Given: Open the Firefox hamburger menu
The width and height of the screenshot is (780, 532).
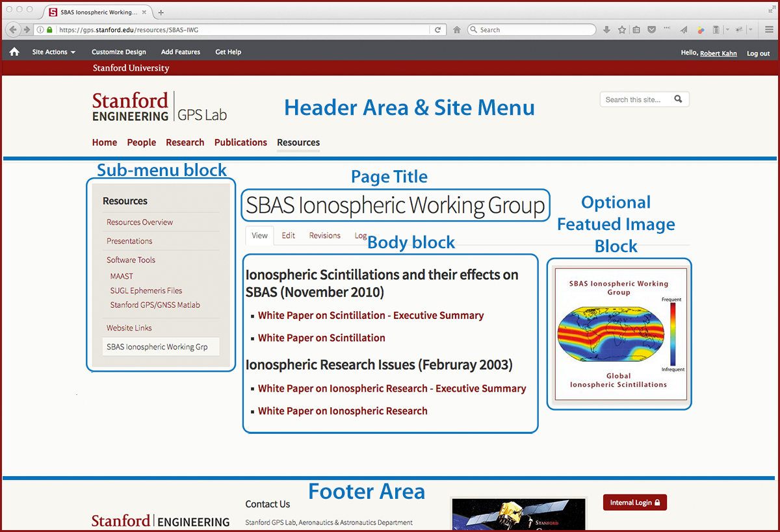Looking at the screenshot, I should [x=768, y=30].
